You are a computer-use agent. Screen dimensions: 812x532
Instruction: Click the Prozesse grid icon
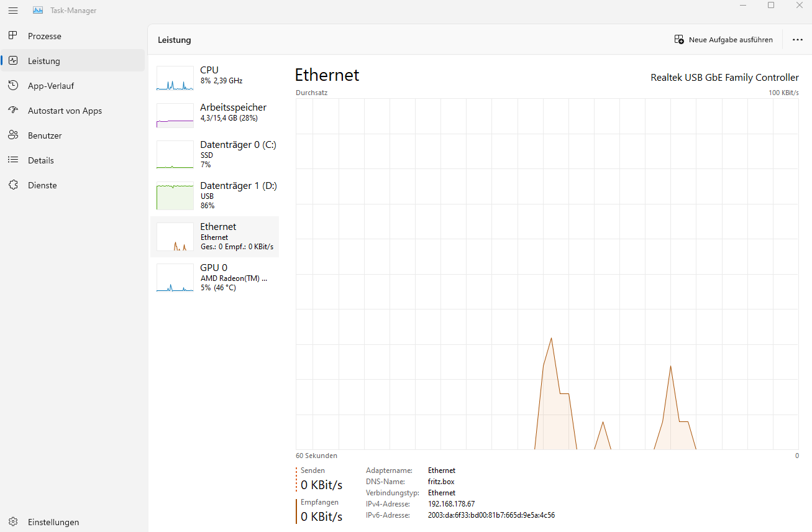coord(12,35)
